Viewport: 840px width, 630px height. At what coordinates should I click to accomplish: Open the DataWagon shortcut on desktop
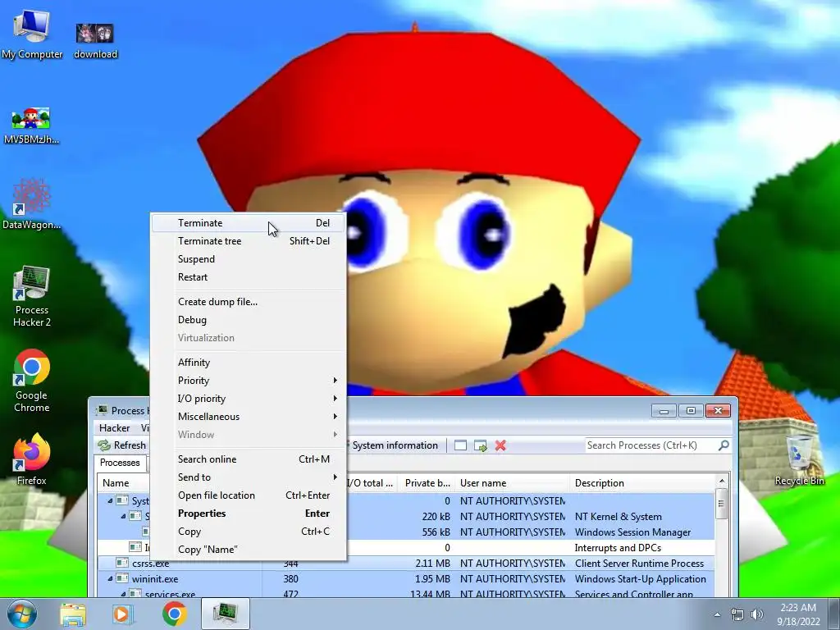31,203
